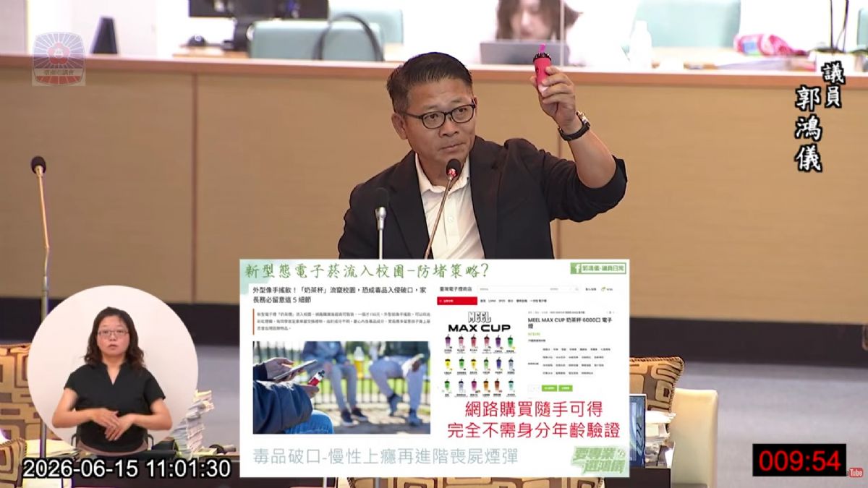Click the red category menu button in shop page
Screen dimensions: 868x488
457,301
